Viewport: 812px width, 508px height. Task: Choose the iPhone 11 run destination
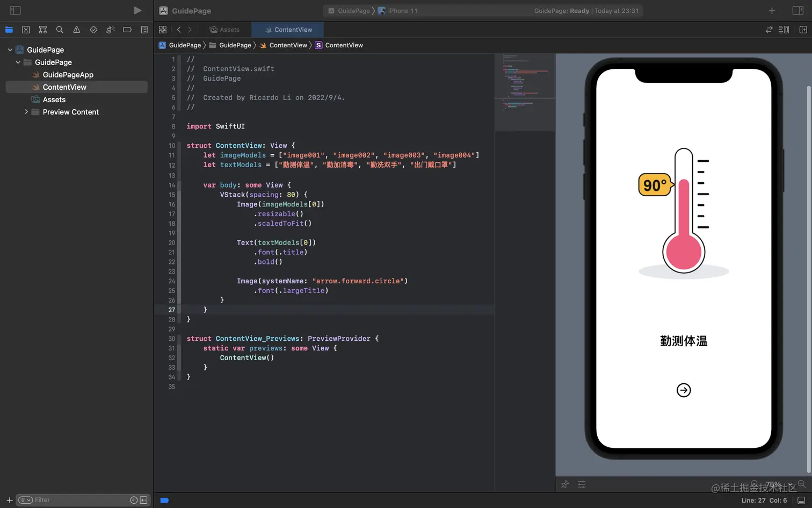(398, 11)
